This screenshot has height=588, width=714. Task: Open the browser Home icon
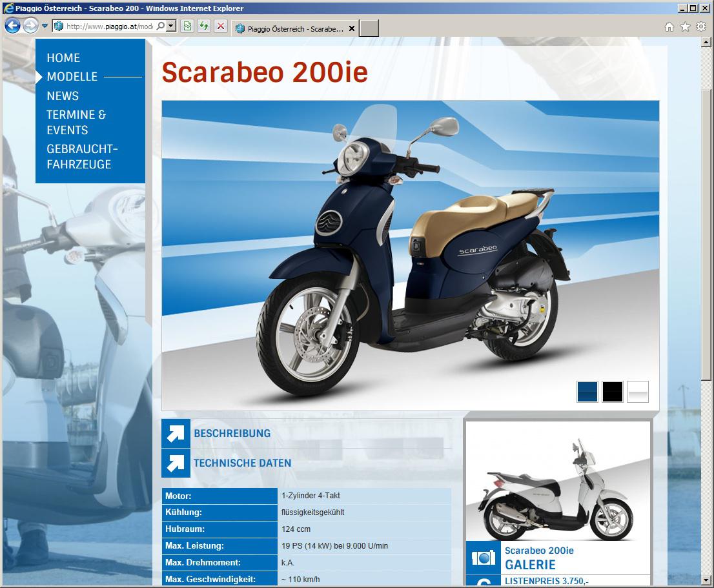[669, 27]
